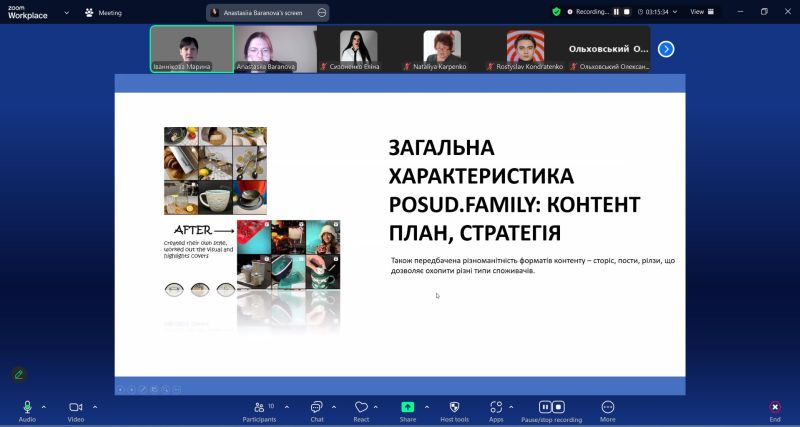This screenshot has width=800, height=427.
Task: Open the React emoji menu
Action: click(361, 408)
